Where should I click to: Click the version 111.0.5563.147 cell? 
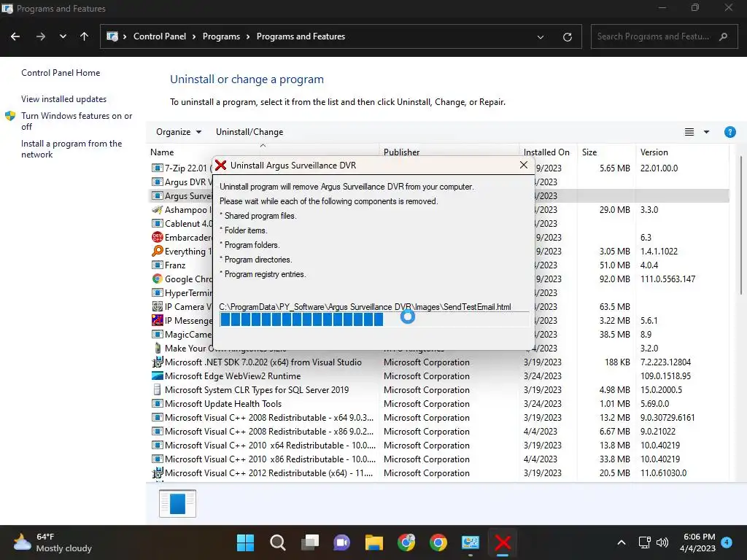click(x=667, y=279)
